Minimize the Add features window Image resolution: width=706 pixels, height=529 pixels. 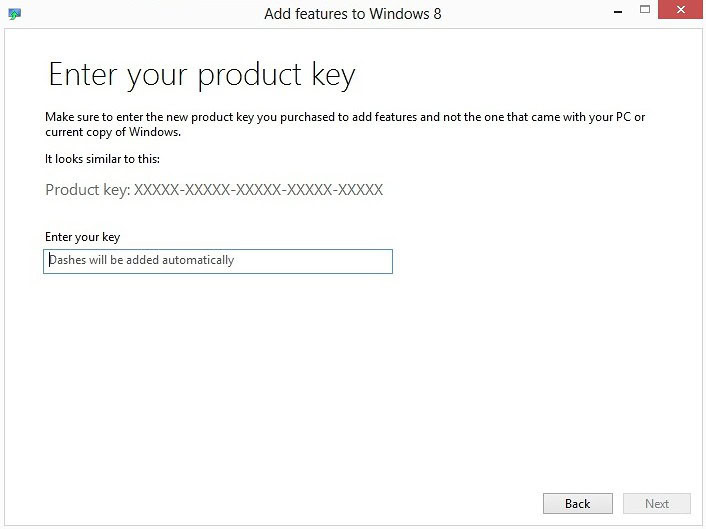pyautogui.click(x=618, y=12)
